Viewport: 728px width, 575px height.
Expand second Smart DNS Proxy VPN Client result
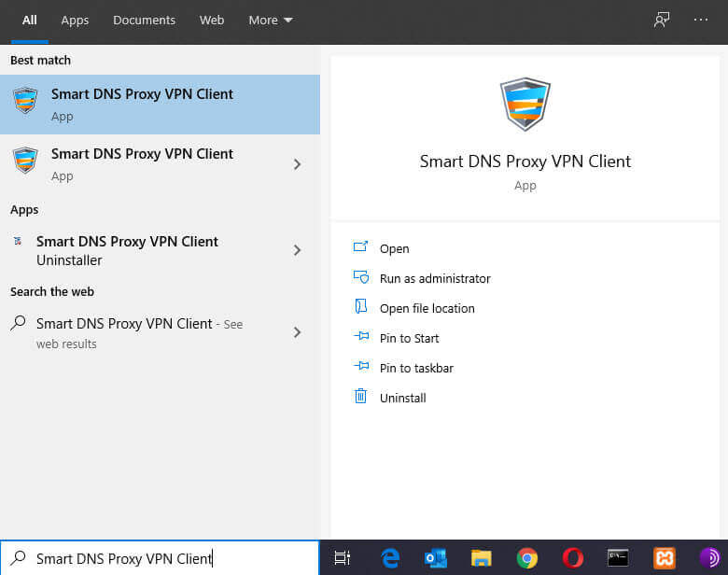(x=297, y=164)
